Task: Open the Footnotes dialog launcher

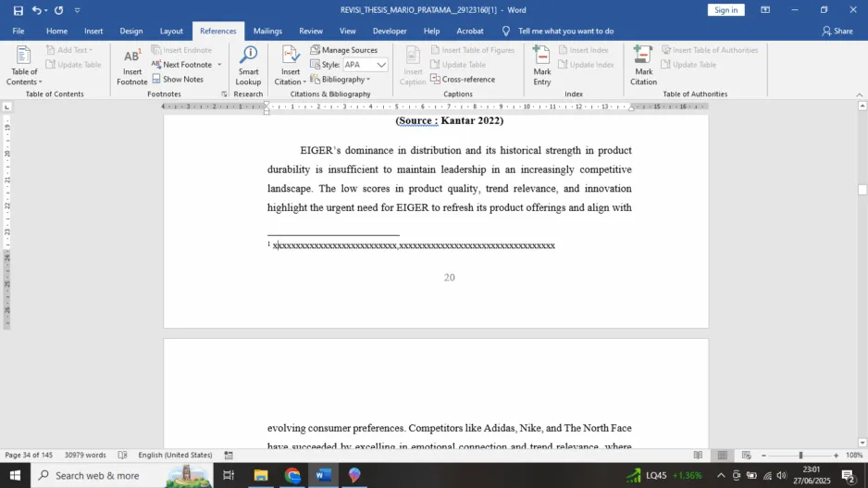Action: click(224, 94)
